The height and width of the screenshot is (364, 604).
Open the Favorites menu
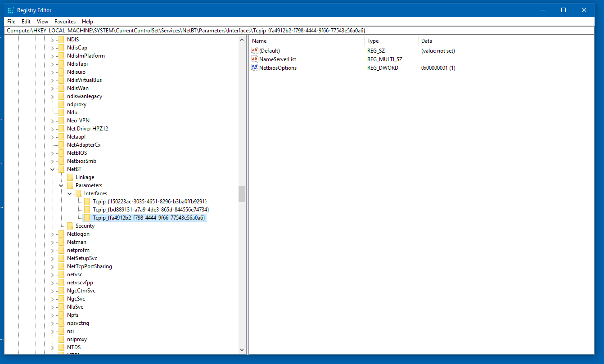65,21
